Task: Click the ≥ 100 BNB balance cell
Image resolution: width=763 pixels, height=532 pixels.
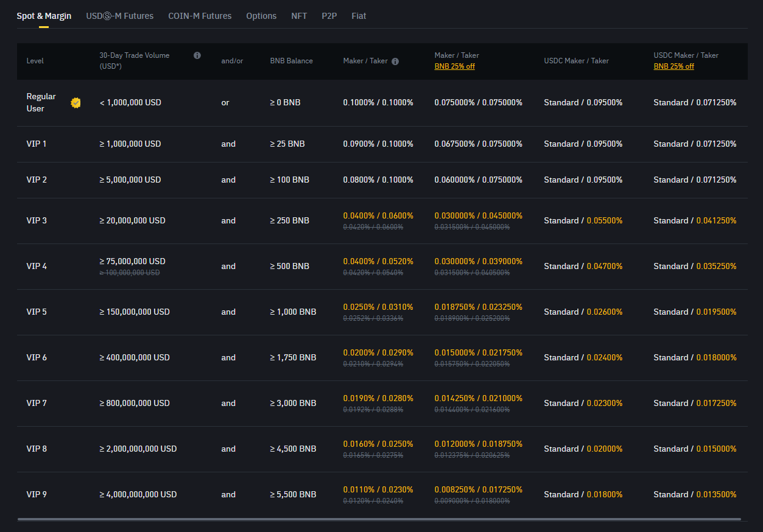Action: (290, 180)
